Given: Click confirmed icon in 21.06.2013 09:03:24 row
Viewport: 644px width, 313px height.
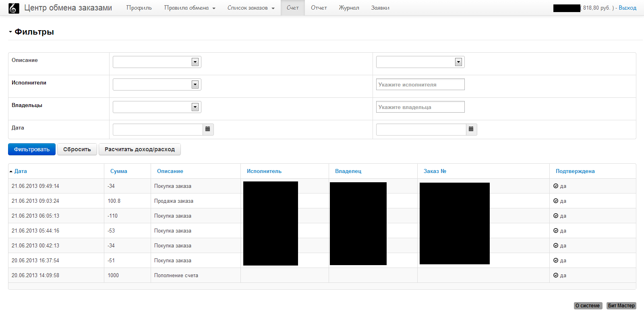Looking at the screenshot, I should 556,201.
